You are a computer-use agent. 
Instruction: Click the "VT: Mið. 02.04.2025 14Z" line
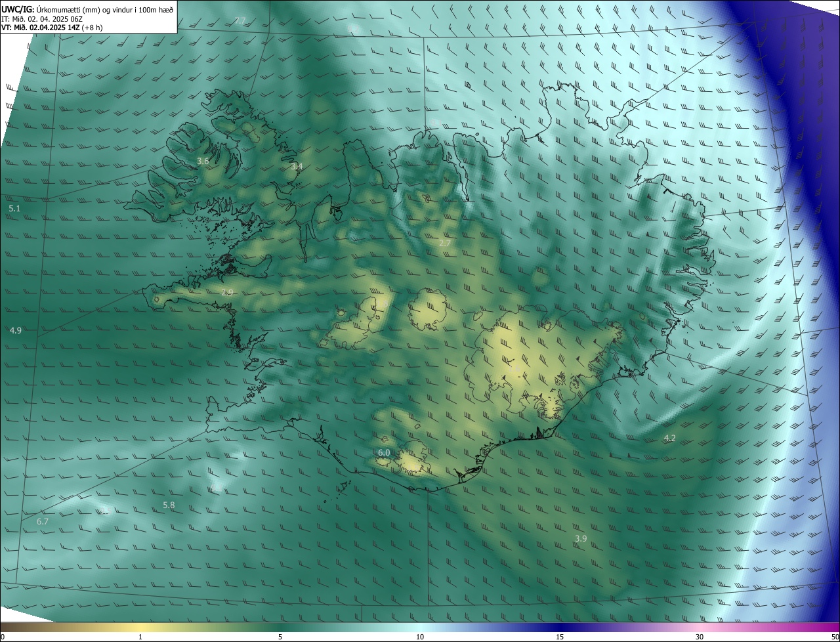[51, 28]
